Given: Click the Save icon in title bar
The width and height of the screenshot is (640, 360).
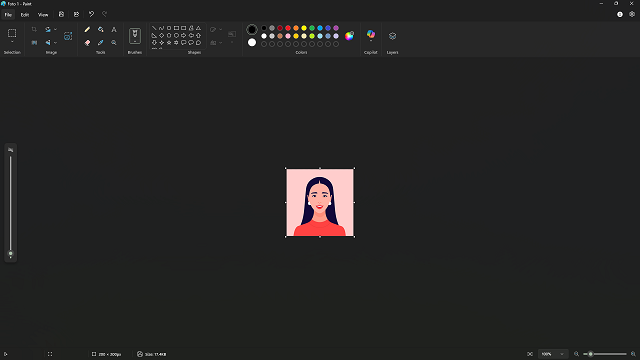Looking at the screenshot, I should [x=61, y=14].
